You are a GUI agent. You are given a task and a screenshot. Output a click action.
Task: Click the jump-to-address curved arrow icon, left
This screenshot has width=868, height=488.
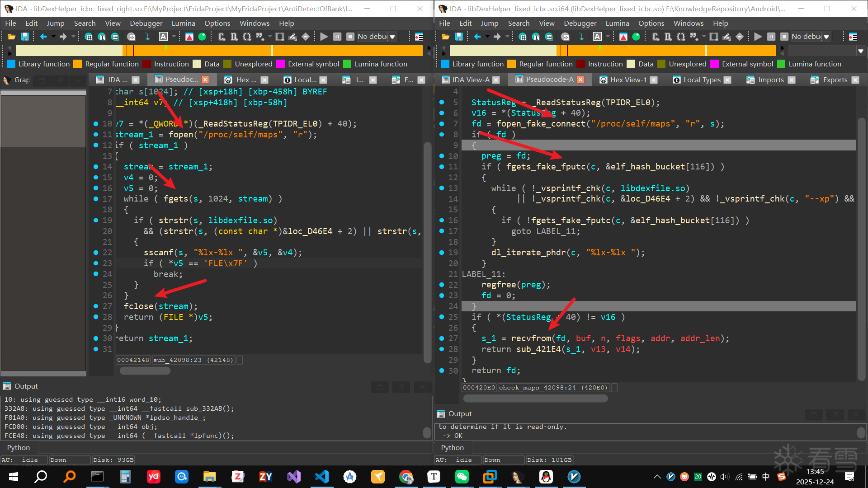[146, 37]
